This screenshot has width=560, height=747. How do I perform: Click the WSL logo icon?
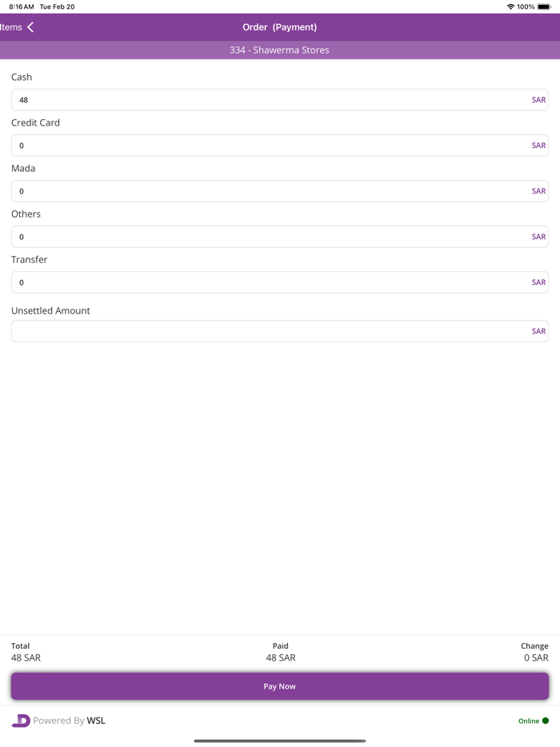click(x=21, y=721)
